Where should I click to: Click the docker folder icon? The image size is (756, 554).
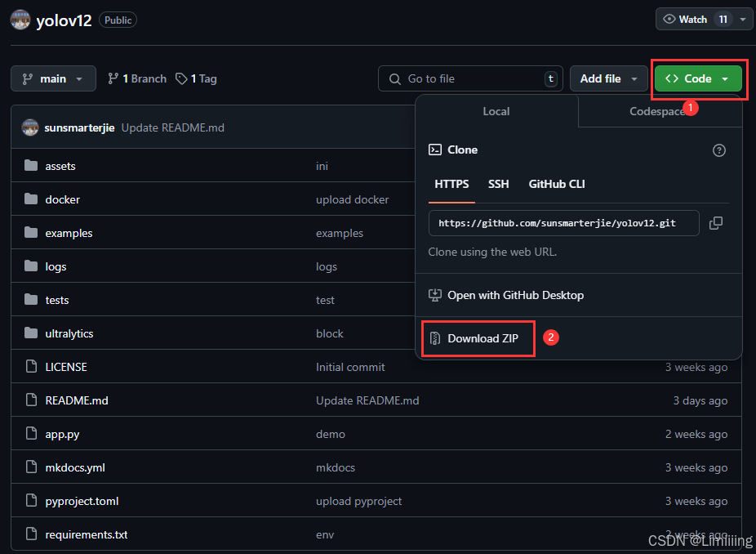(31, 199)
